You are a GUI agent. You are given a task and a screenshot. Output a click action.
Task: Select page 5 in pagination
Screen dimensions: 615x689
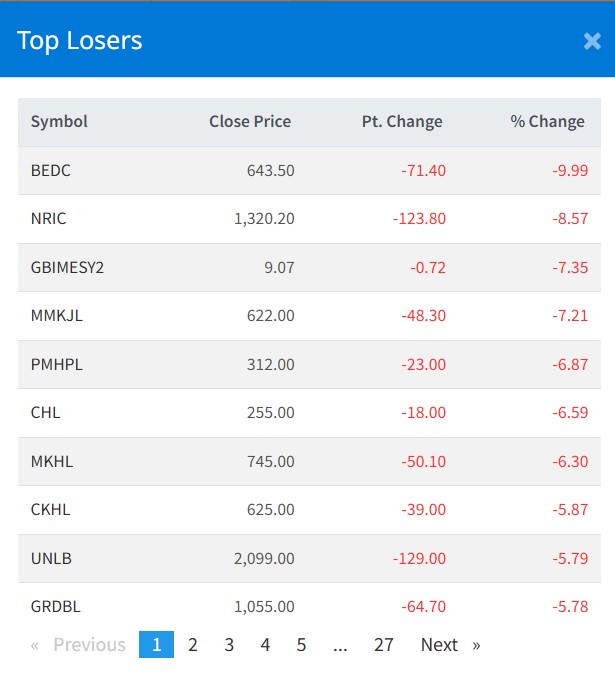[301, 645]
